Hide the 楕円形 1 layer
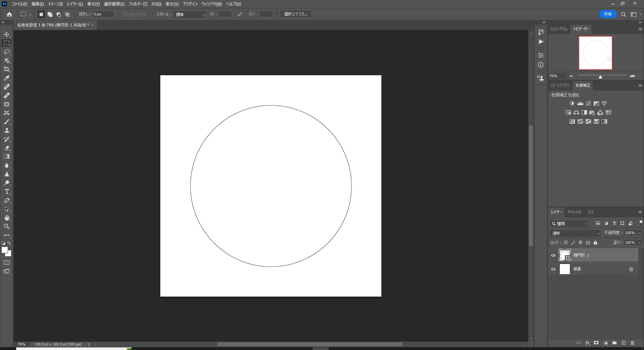The image size is (644, 350). [x=553, y=255]
